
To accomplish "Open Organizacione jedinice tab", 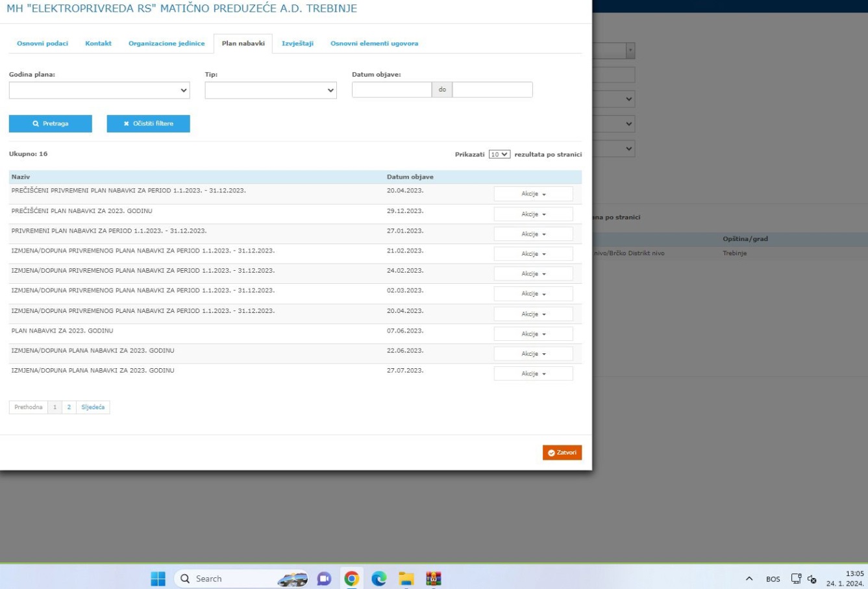I will [166, 44].
